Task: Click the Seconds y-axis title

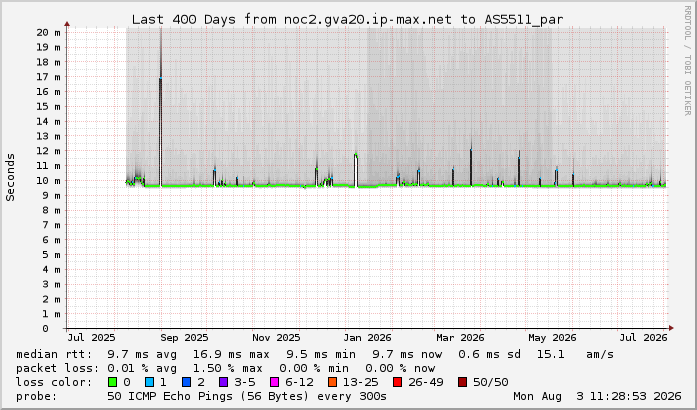Action: [x=10, y=177]
